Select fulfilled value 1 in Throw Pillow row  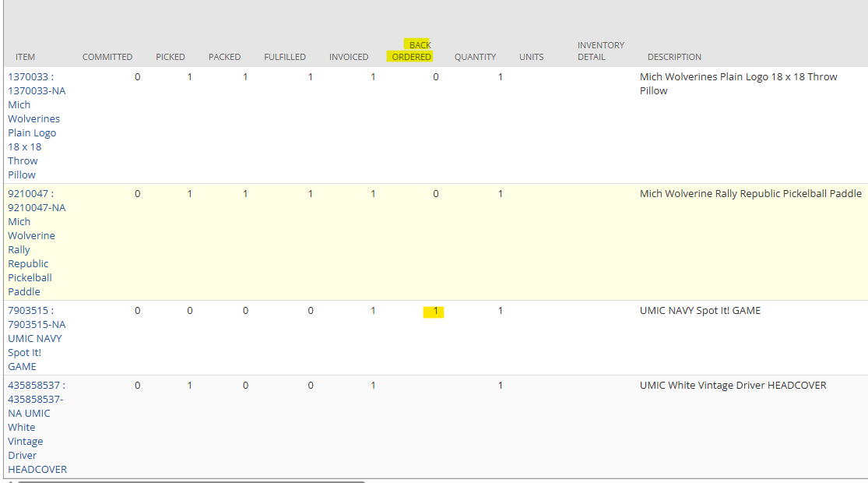coord(311,77)
